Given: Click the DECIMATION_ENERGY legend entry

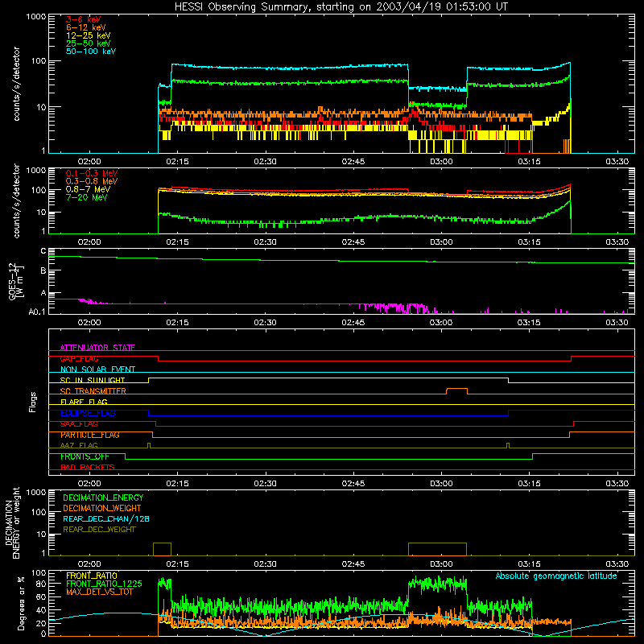Looking at the screenshot, I should (x=103, y=497).
